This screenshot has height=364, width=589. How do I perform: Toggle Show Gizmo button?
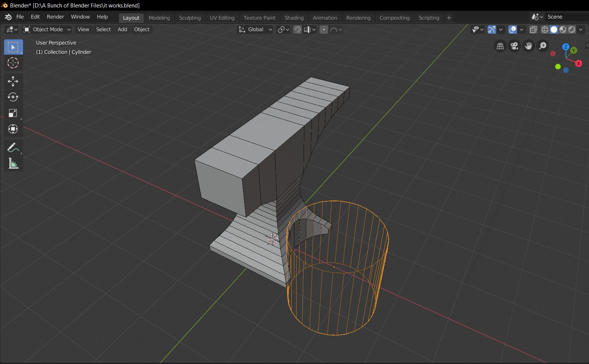click(x=492, y=29)
